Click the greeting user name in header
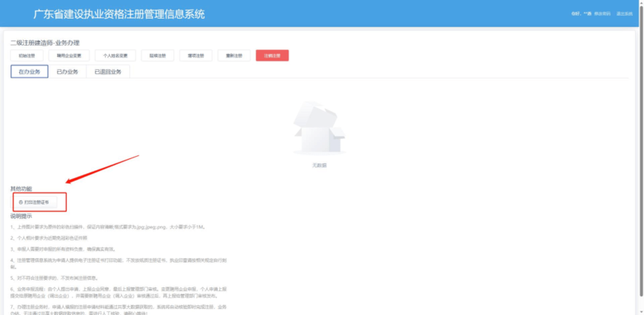 pyautogui.click(x=581, y=13)
